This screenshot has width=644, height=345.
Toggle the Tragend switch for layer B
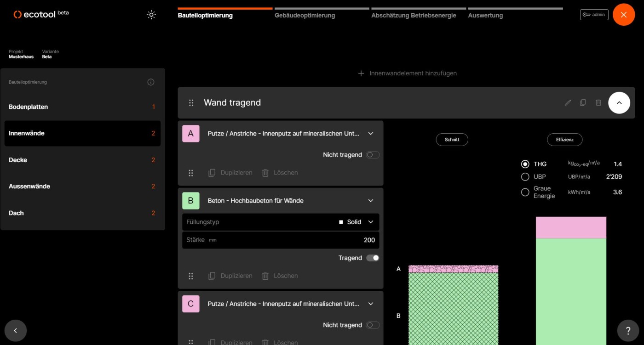(x=373, y=258)
